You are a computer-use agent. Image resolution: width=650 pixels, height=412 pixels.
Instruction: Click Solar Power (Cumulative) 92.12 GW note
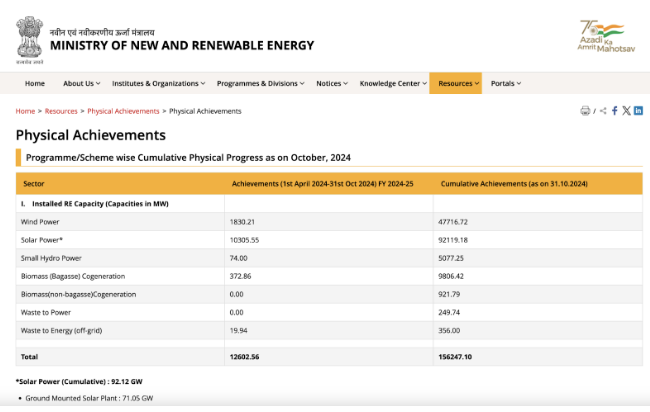click(x=79, y=382)
